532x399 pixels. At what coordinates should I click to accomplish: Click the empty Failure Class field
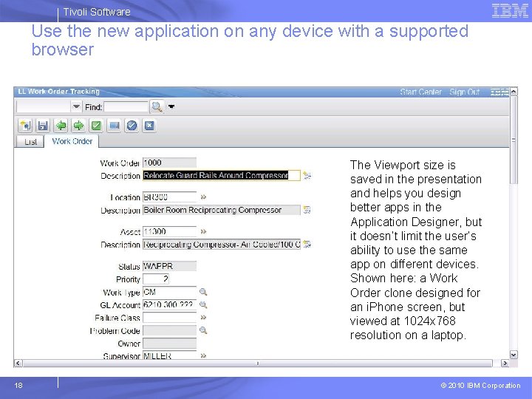[169, 318]
